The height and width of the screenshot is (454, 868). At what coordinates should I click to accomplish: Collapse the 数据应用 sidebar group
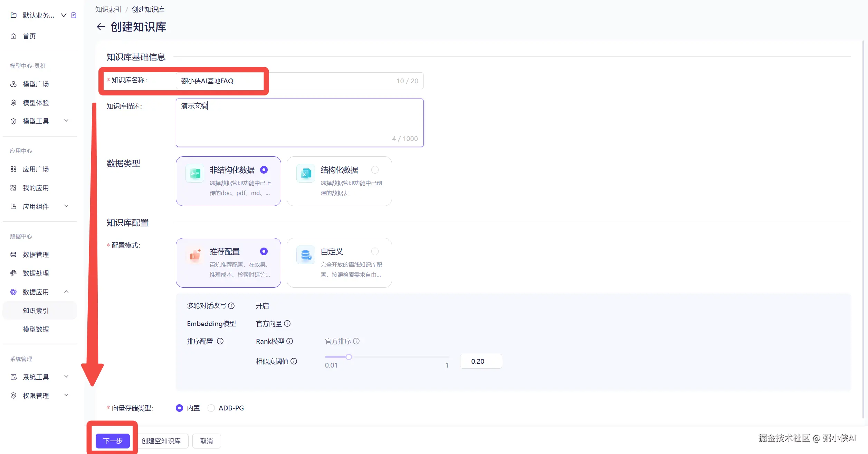(x=66, y=292)
